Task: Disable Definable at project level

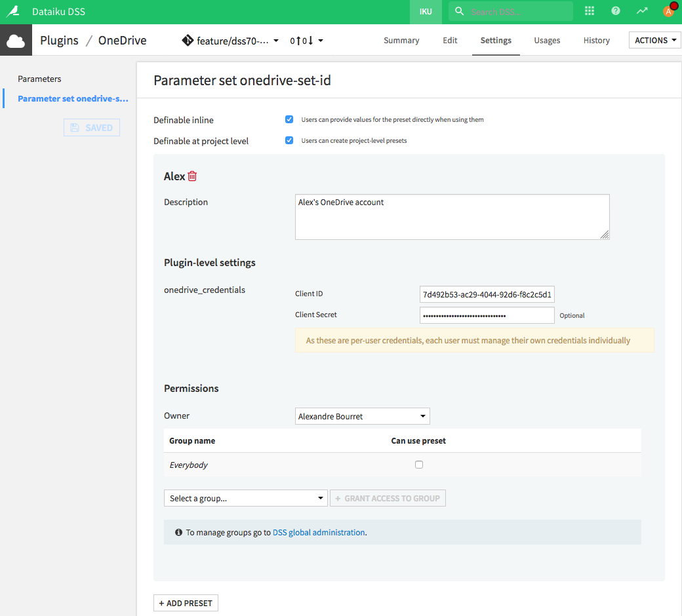Action: 289,140
